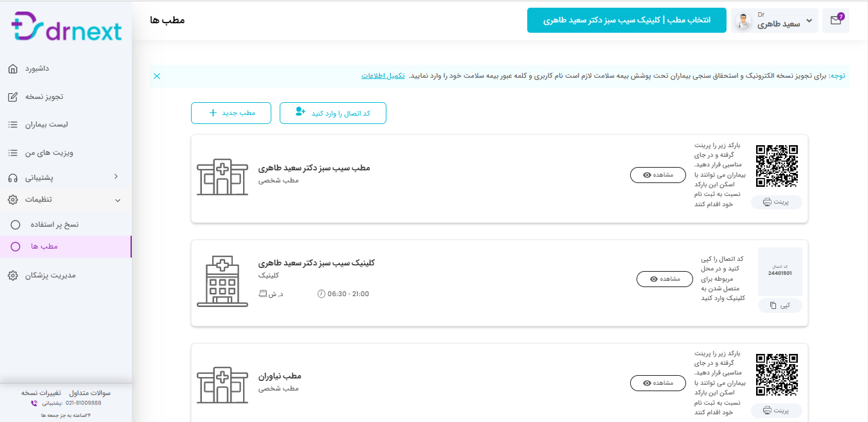Collapse the تنظیمات sidebar menu
This screenshot has height=422, width=868.
pos(66,200)
